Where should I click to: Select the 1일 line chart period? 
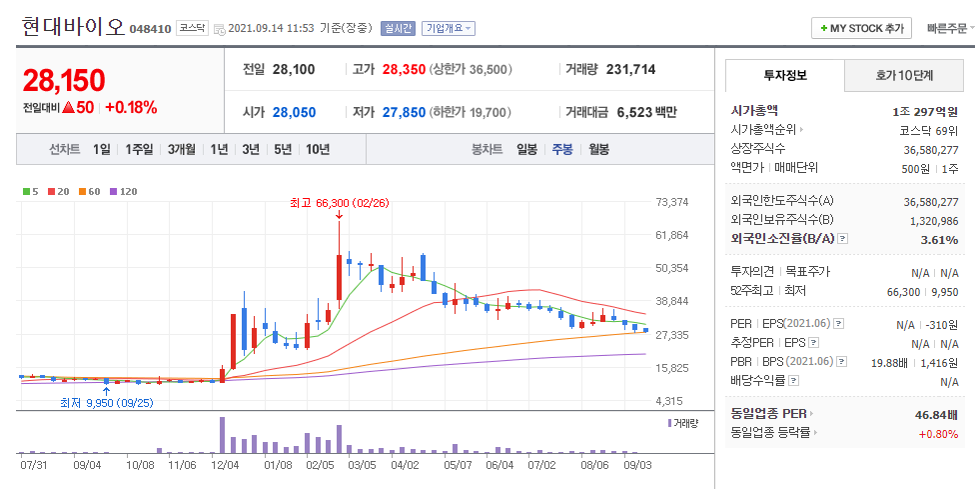tap(101, 149)
